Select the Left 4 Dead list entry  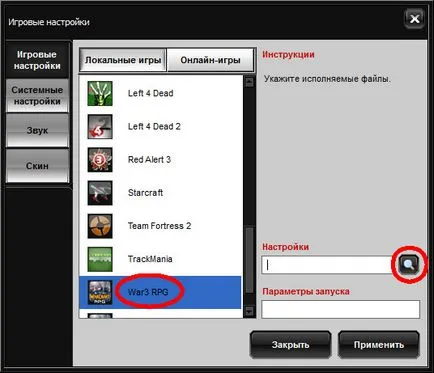[x=160, y=93]
